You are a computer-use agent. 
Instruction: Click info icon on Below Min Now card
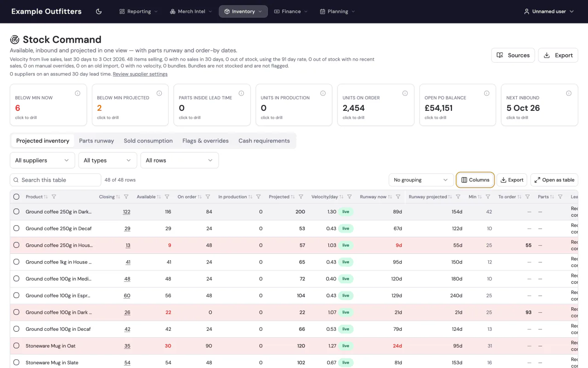click(78, 93)
